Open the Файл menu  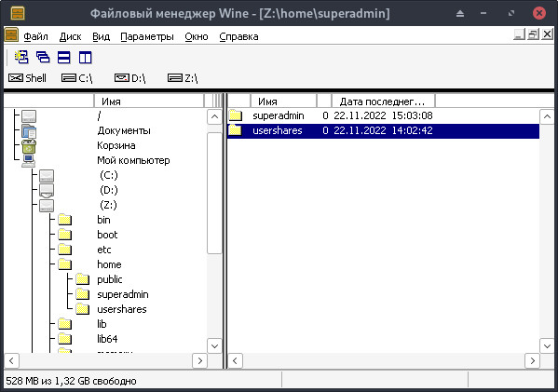(35, 36)
